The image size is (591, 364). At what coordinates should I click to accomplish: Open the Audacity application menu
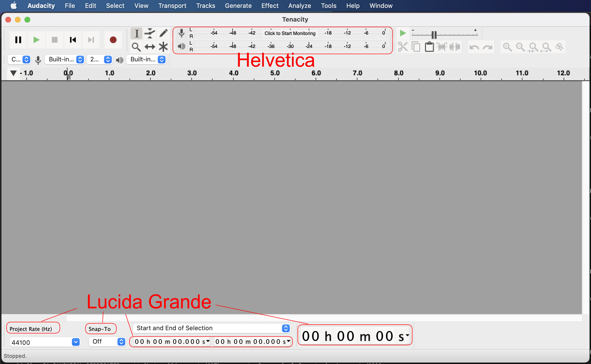click(41, 6)
